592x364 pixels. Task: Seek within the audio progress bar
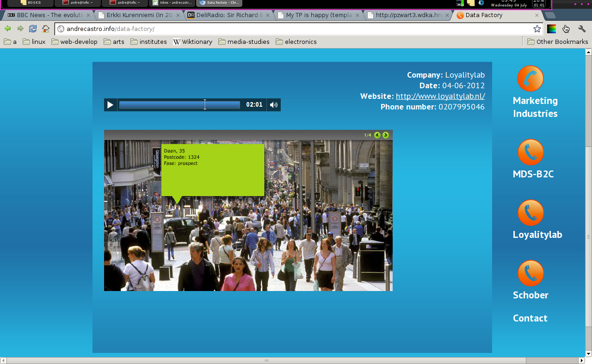[179, 105]
